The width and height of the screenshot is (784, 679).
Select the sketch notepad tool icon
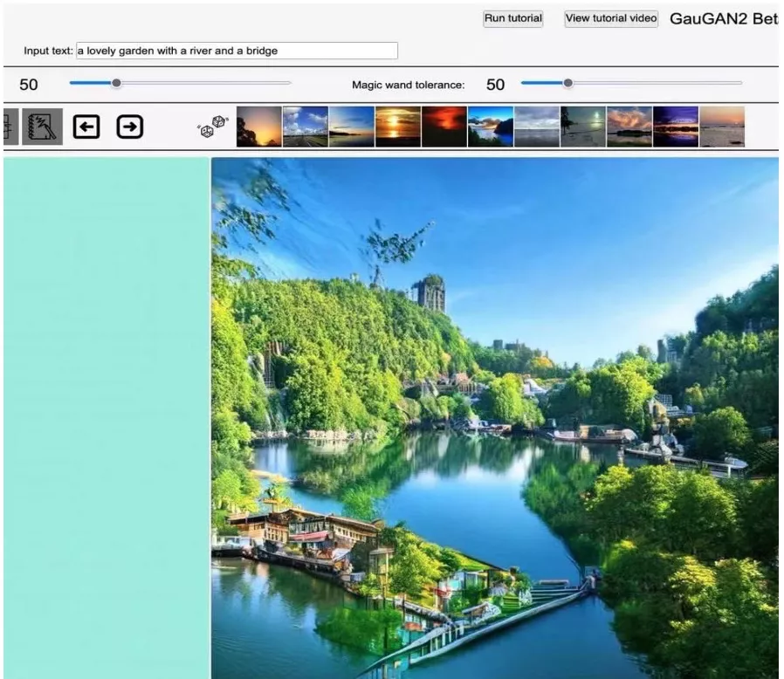[43, 127]
